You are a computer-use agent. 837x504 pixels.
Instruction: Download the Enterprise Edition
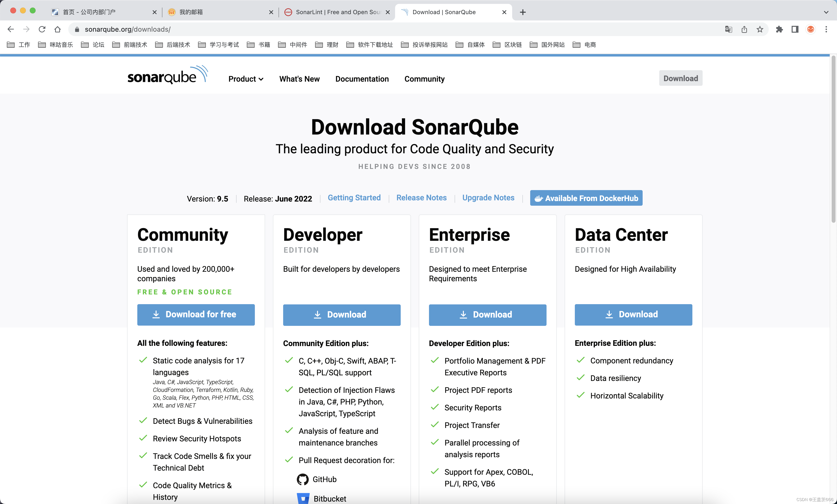point(488,315)
